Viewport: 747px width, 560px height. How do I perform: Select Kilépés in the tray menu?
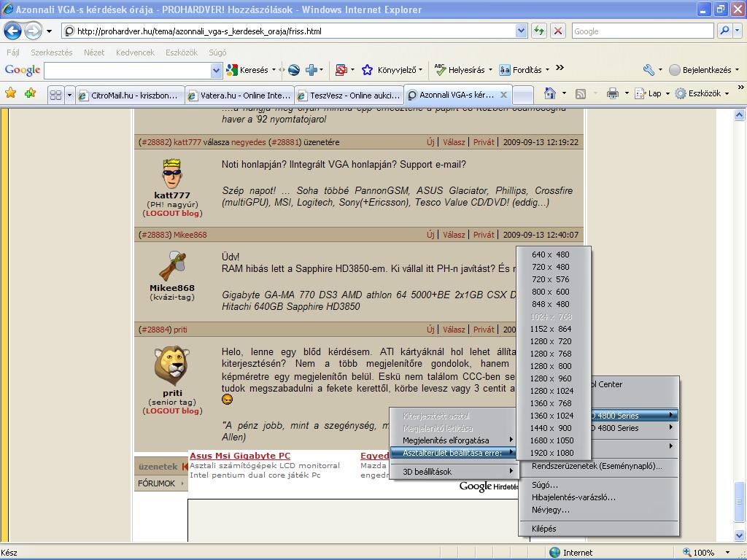point(598,529)
